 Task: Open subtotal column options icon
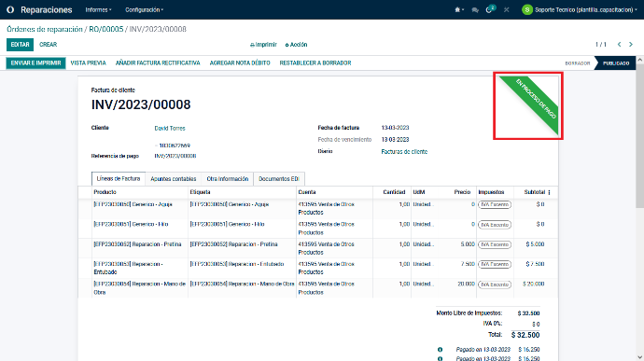549,192
